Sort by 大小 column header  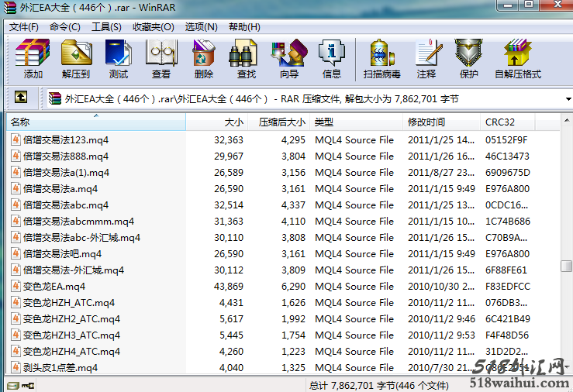217,122
